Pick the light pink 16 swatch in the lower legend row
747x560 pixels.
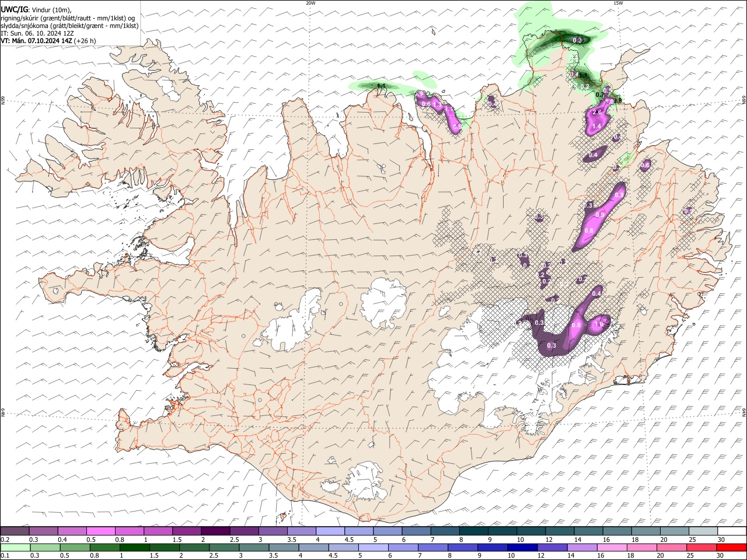coord(612,547)
